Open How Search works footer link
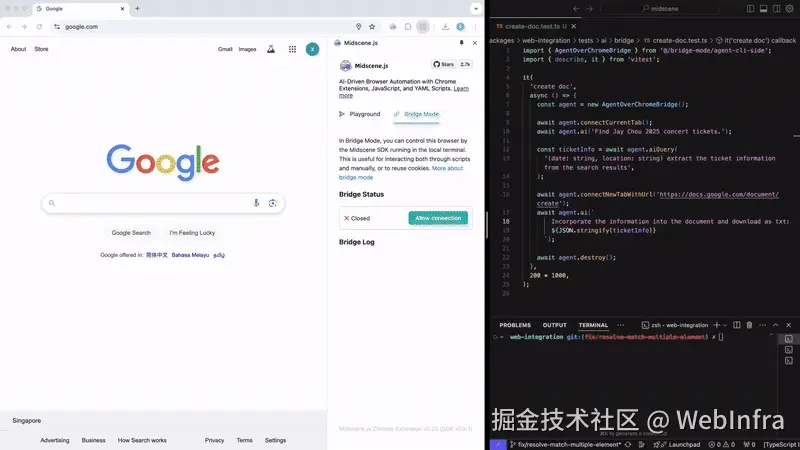 point(142,440)
